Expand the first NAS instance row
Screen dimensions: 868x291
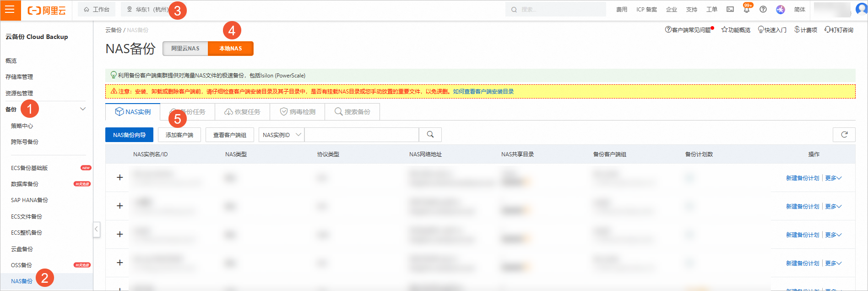pyautogui.click(x=120, y=177)
